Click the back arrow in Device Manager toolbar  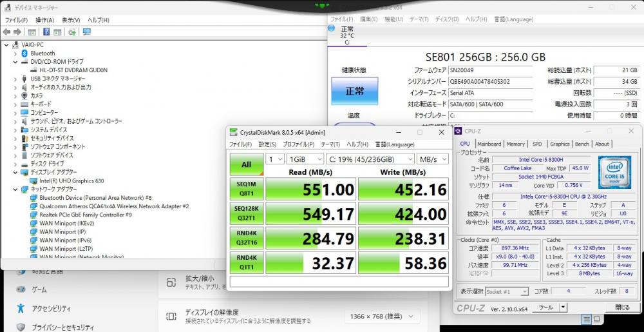click(x=6, y=32)
